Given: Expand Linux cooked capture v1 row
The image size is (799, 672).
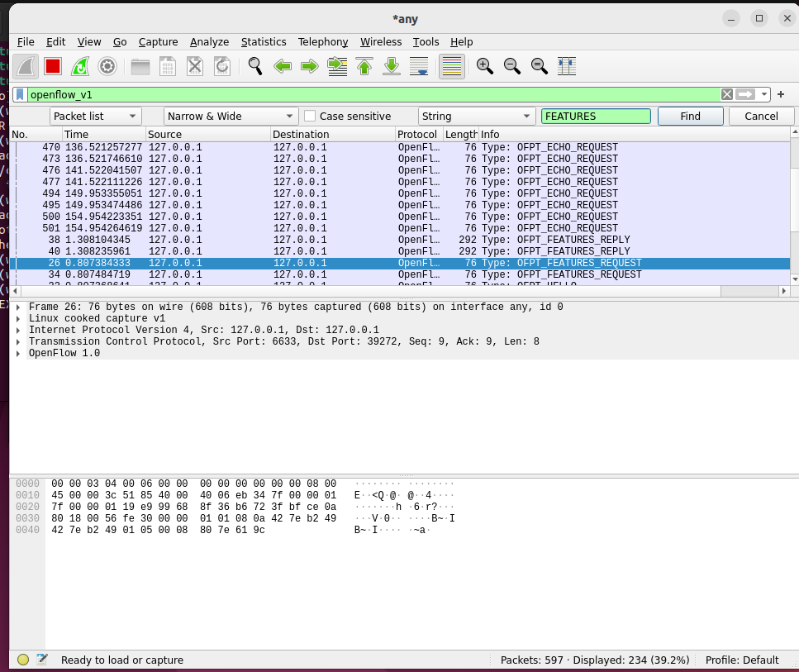Looking at the screenshot, I should click(18, 319).
